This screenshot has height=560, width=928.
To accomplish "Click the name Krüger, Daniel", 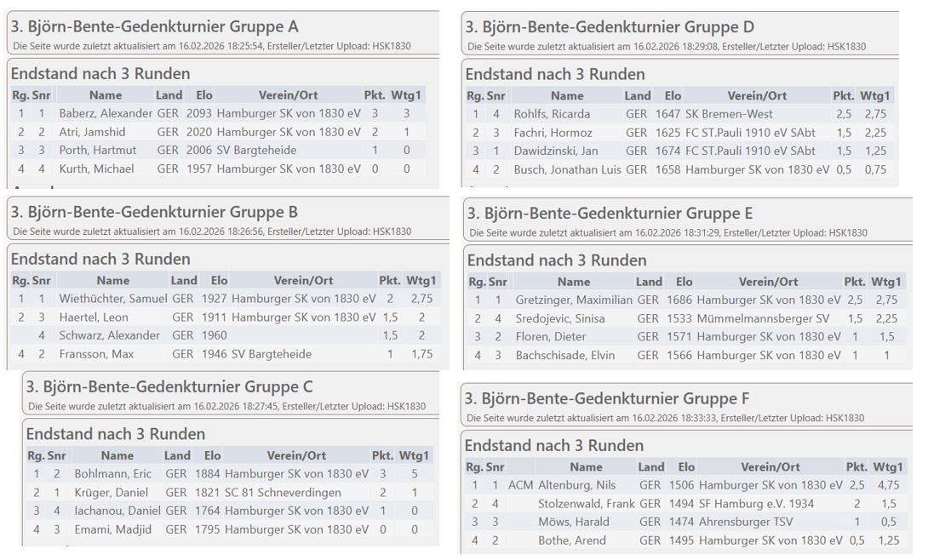I will (111, 493).
